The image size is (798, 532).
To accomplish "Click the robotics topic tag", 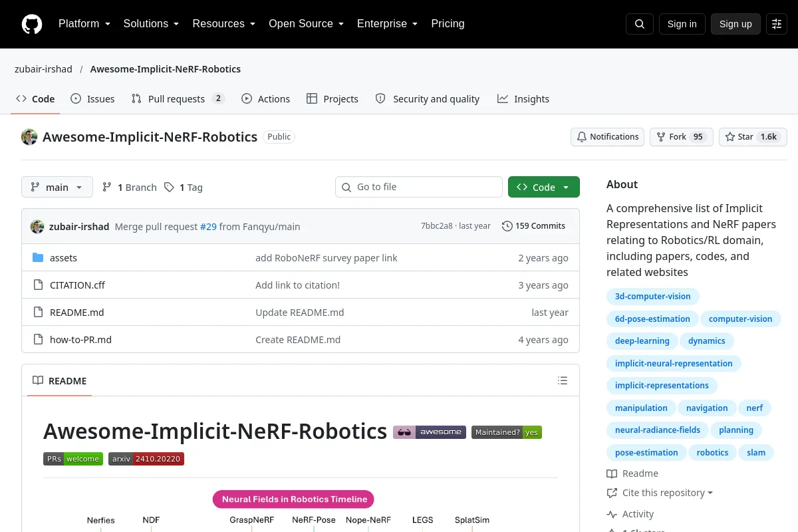I will point(712,453).
